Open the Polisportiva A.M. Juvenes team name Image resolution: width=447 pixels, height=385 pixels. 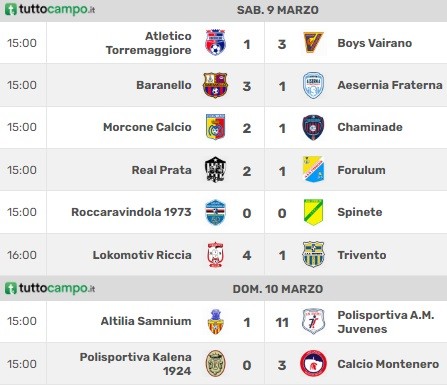tap(386, 322)
